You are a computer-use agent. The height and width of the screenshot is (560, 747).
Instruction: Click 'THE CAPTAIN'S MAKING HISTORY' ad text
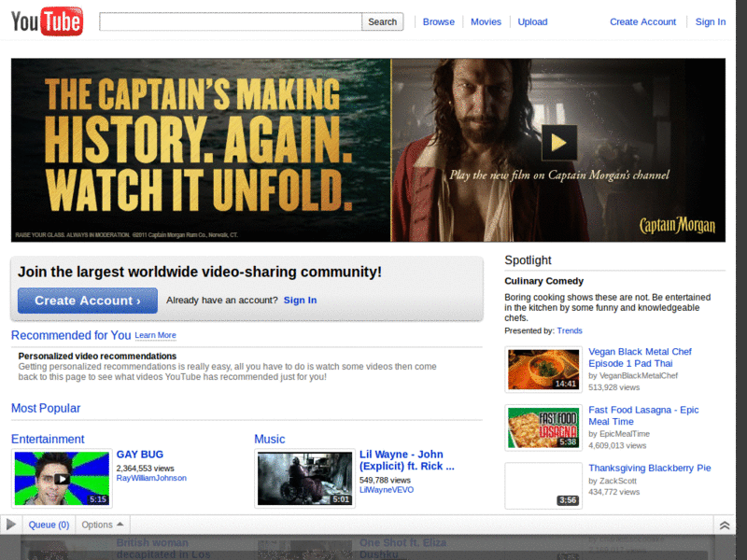(198, 146)
